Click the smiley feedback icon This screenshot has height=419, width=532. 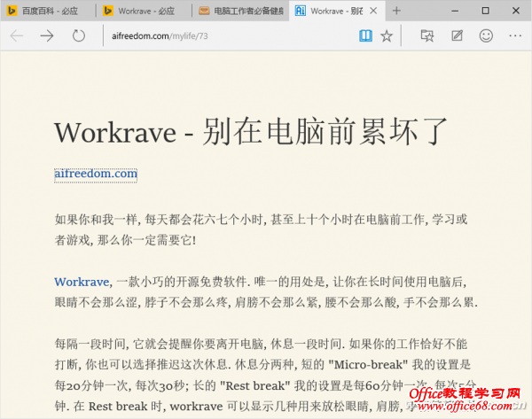[486, 36]
